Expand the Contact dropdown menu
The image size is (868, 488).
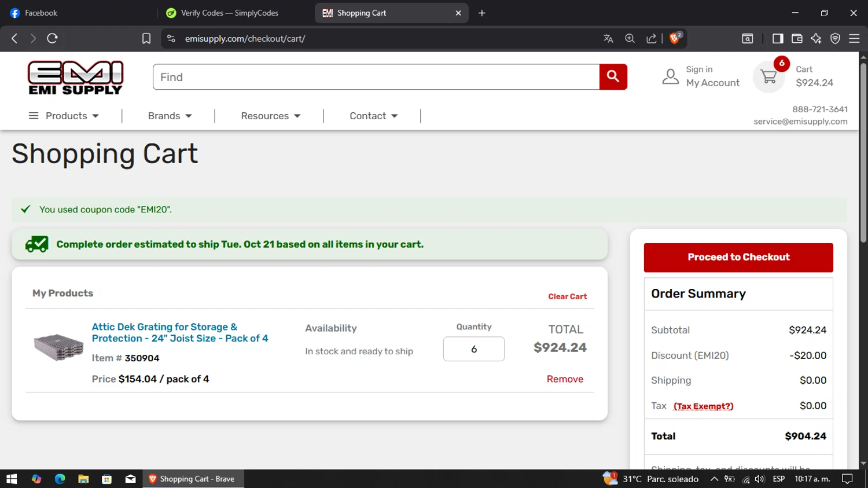coord(373,116)
